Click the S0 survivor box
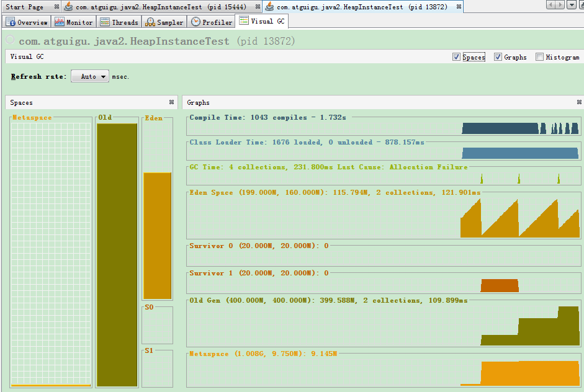 click(157, 326)
